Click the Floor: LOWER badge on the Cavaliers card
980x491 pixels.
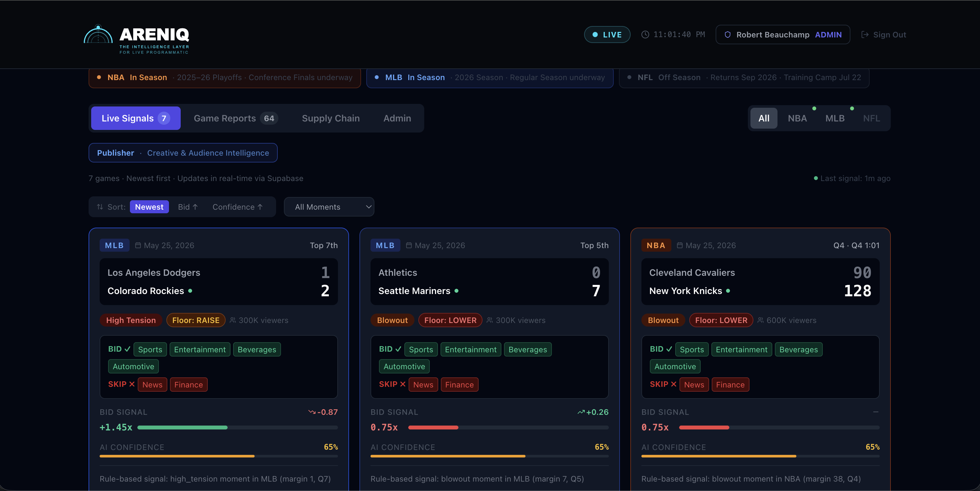(x=721, y=320)
